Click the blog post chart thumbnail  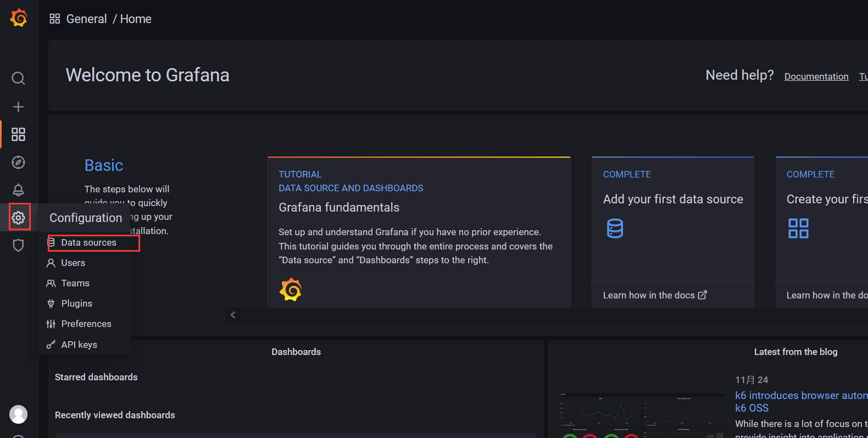(642, 415)
